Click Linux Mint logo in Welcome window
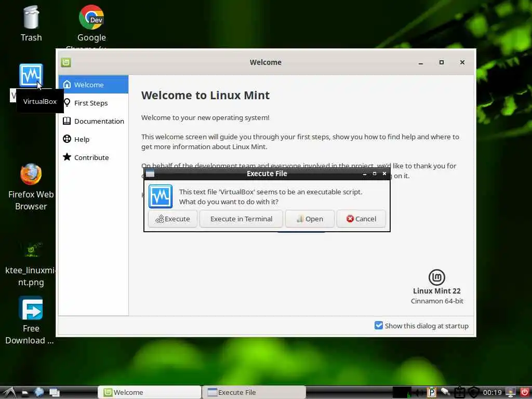 [x=436, y=277]
